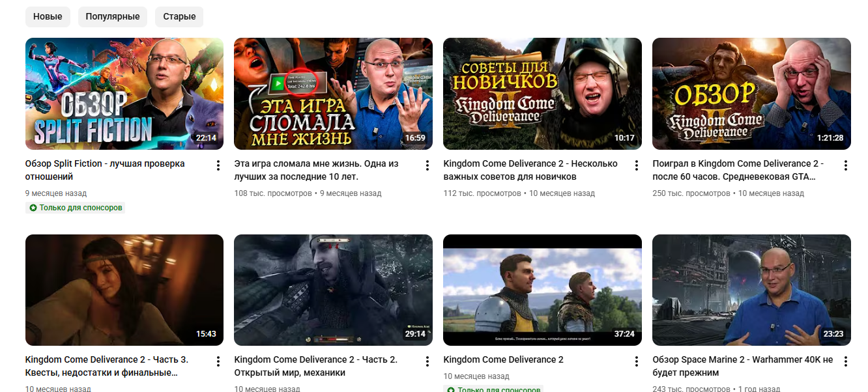Open the 1:21:28 Kingdom Come Обзор thumbnail
The width and height of the screenshot is (868, 392).
pos(751,94)
